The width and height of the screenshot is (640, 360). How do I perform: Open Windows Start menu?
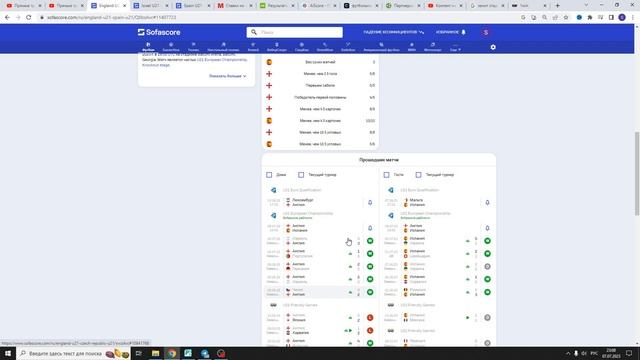(x=8, y=353)
